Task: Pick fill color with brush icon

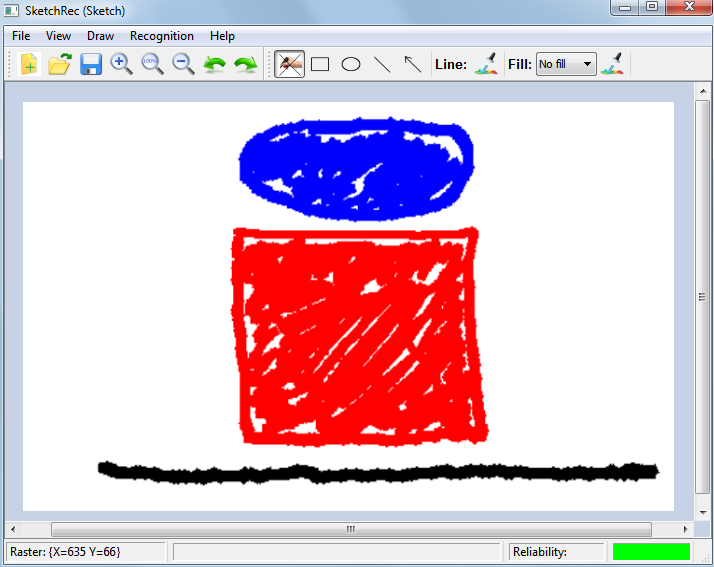Action: [613, 64]
